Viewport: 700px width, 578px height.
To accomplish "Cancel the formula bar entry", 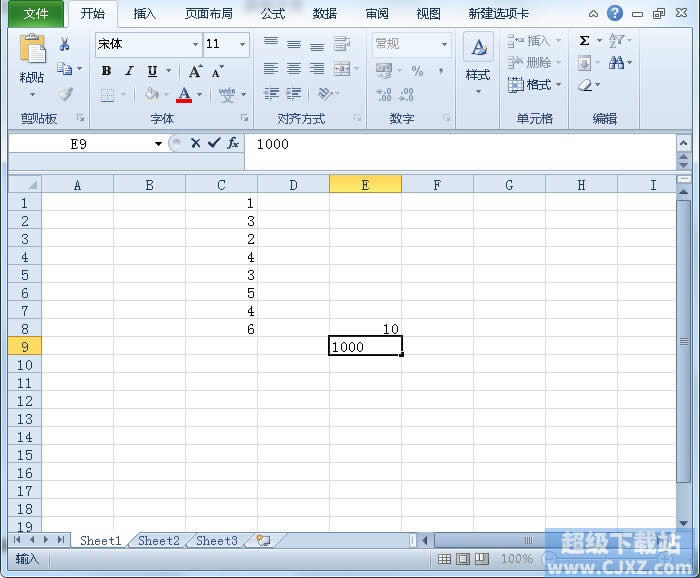I will click(x=195, y=143).
